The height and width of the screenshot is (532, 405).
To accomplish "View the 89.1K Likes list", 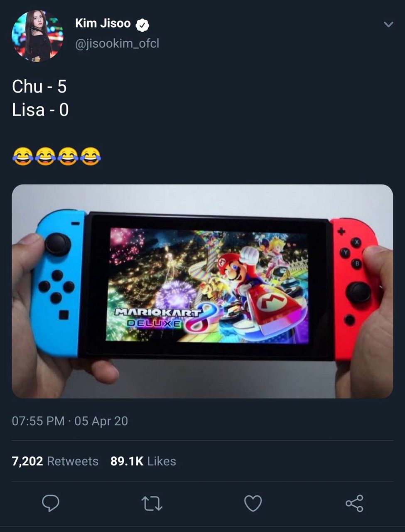I will [143, 461].
